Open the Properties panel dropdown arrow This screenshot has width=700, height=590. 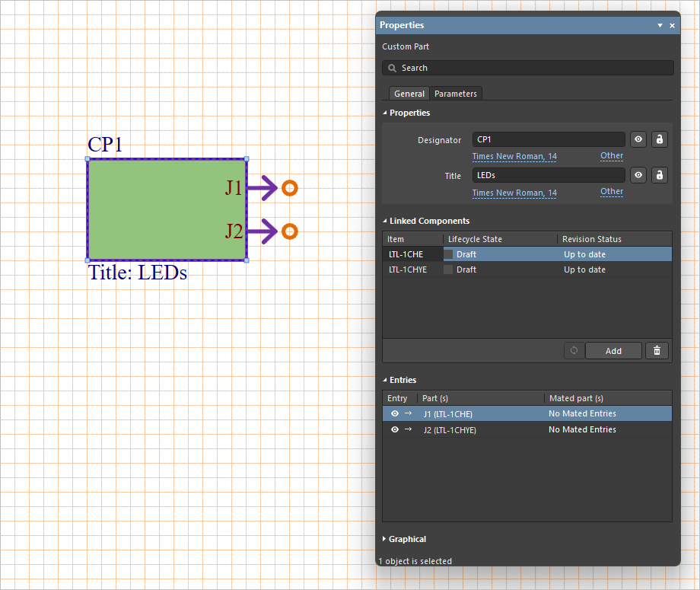tap(660, 26)
